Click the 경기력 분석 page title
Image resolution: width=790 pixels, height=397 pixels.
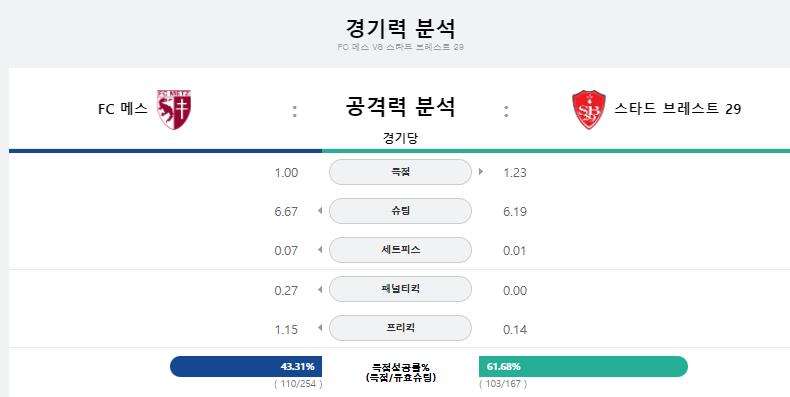tap(401, 28)
